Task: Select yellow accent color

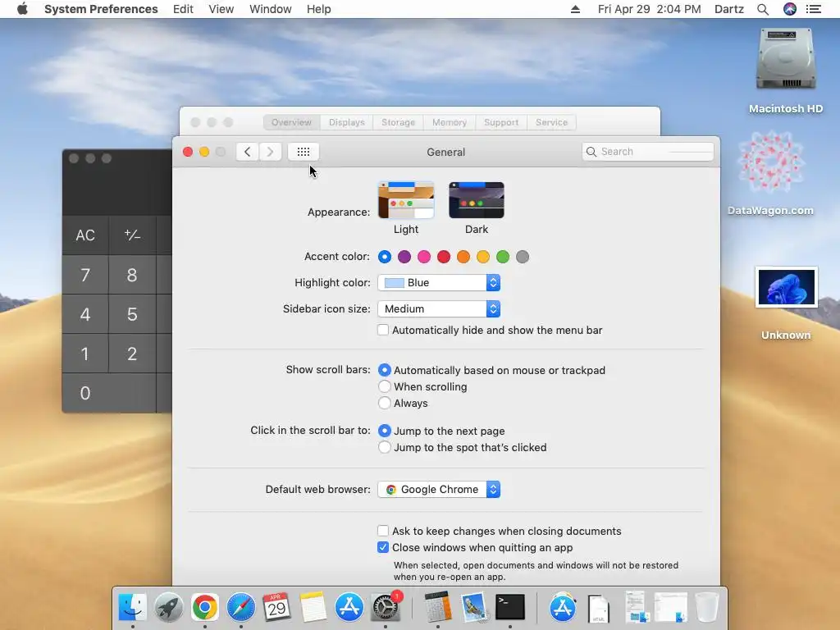Action: coord(483,257)
